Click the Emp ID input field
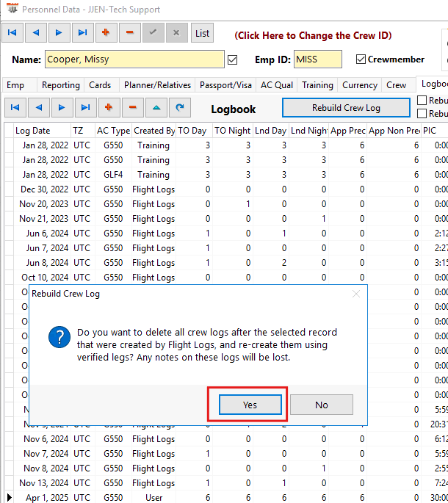 317,59
